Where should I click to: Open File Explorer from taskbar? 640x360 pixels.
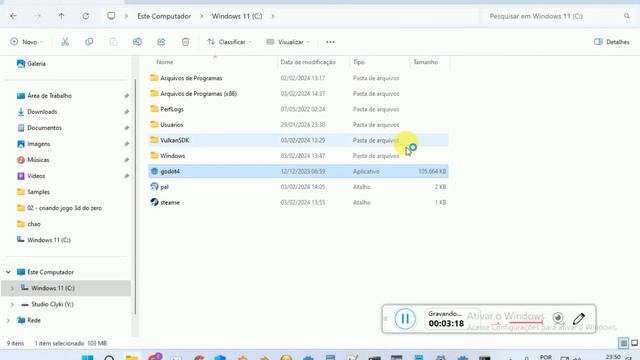coord(131,358)
